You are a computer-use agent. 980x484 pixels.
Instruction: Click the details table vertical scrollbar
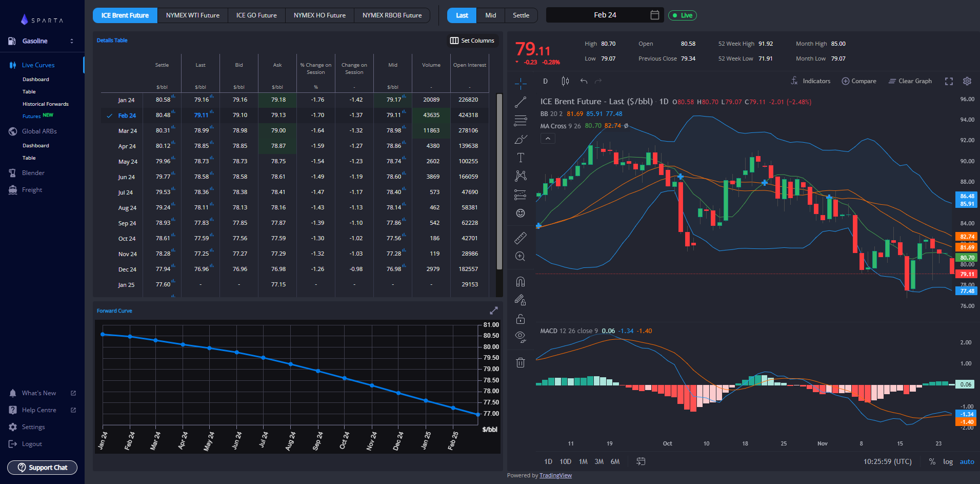click(499, 181)
